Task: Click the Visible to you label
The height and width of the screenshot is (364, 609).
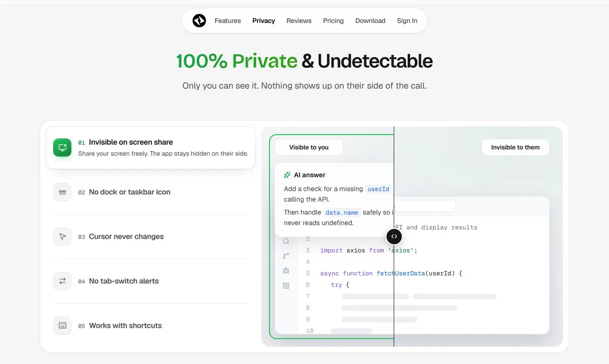Action: [309, 148]
